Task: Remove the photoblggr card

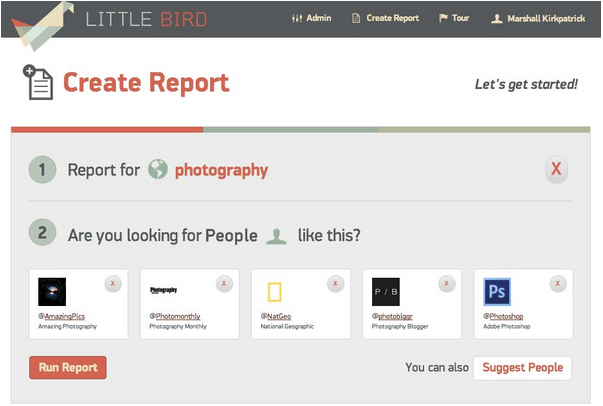Action: [446, 284]
